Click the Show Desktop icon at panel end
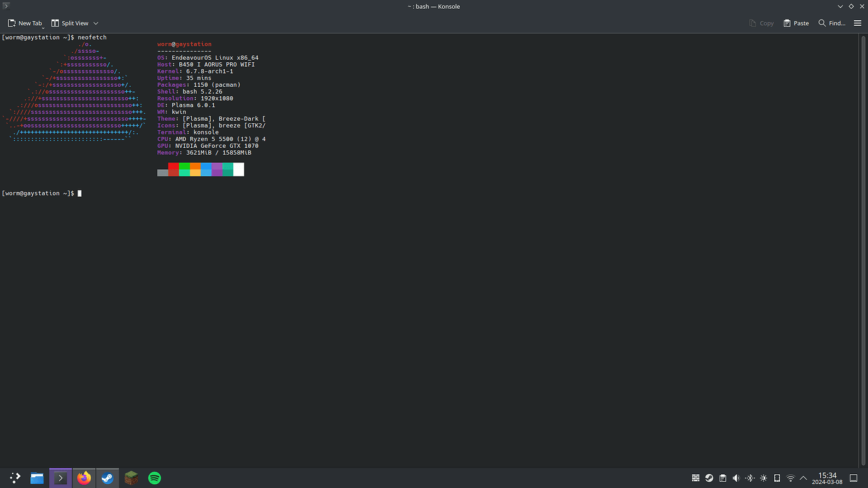The height and width of the screenshot is (488, 868). 854,478
